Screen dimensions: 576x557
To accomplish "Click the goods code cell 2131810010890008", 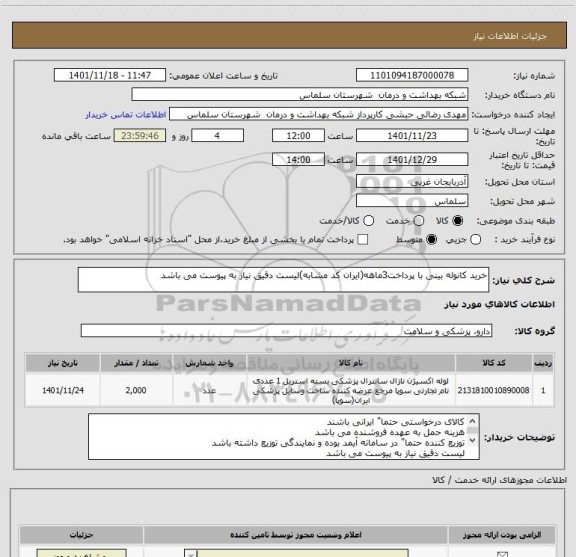I will (x=493, y=391).
